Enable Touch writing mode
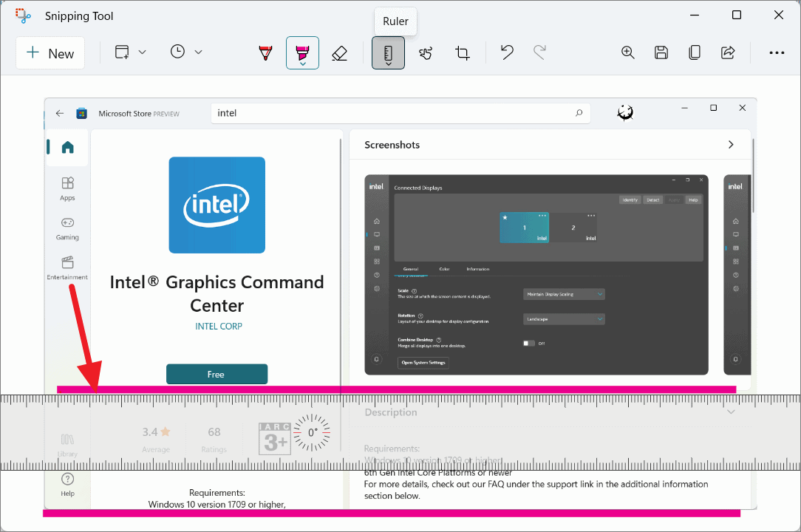 click(426, 52)
